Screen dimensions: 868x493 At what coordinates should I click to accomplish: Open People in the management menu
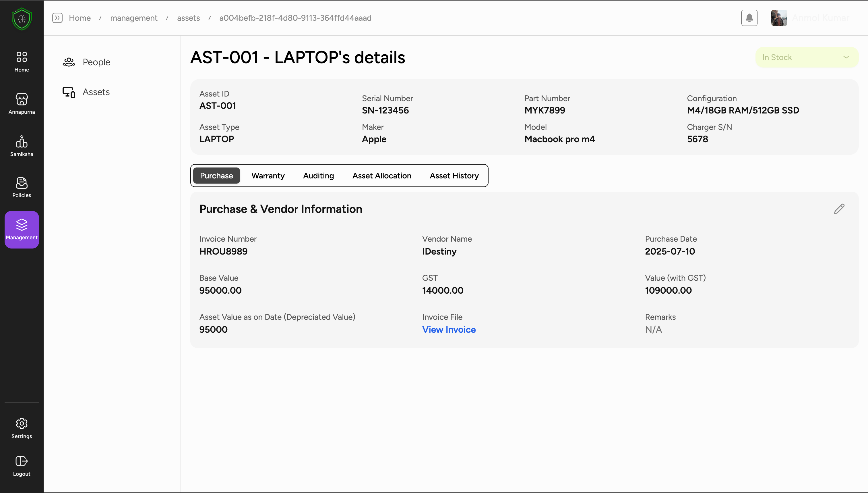click(x=96, y=62)
